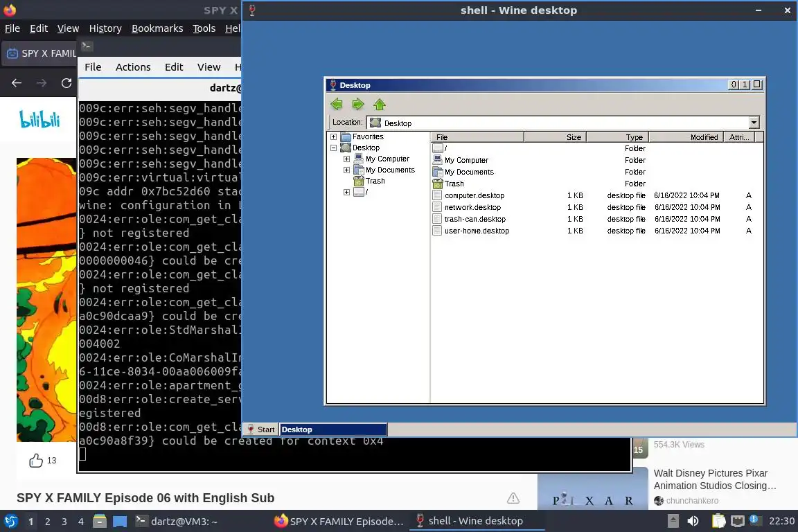The width and height of the screenshot is (798, 532).
Task: Select My Documents in the folder tree
Action: pyautogui.click(x=390, y=170)
